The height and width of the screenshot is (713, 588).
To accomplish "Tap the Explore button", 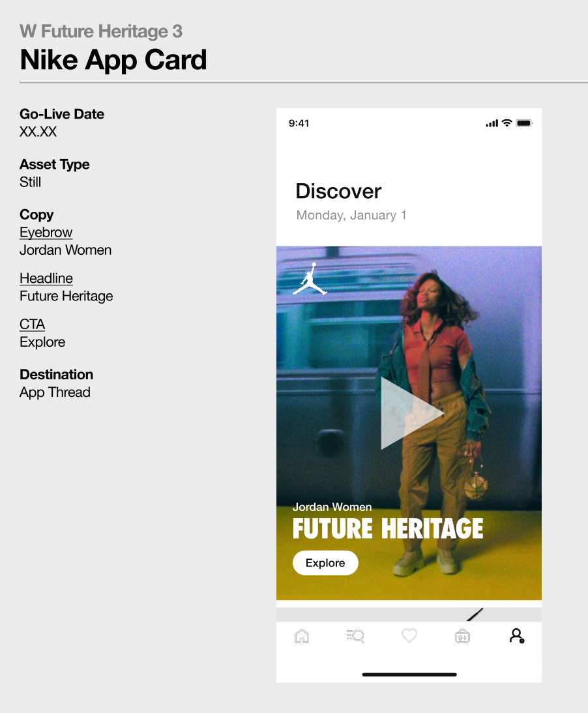I will pos(325,563).
